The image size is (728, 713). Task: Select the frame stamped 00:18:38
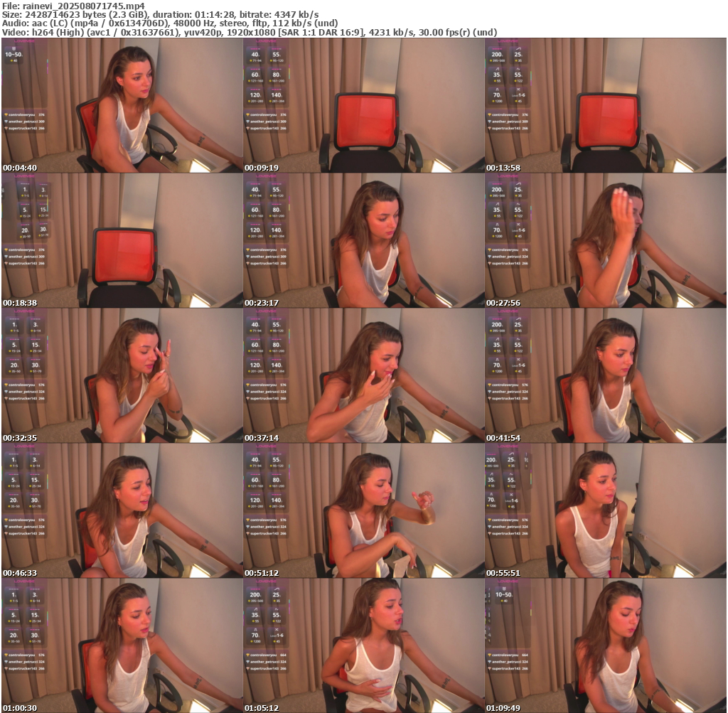[x=122, y=240]
